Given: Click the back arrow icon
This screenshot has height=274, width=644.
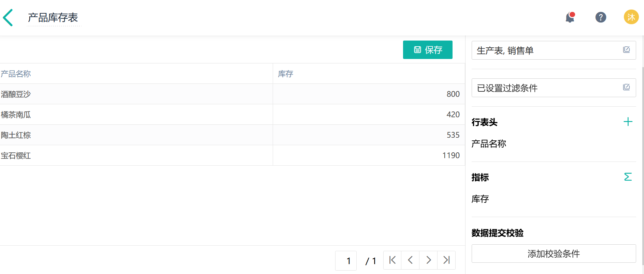Looking at the screenshot, I should point(8,18).
